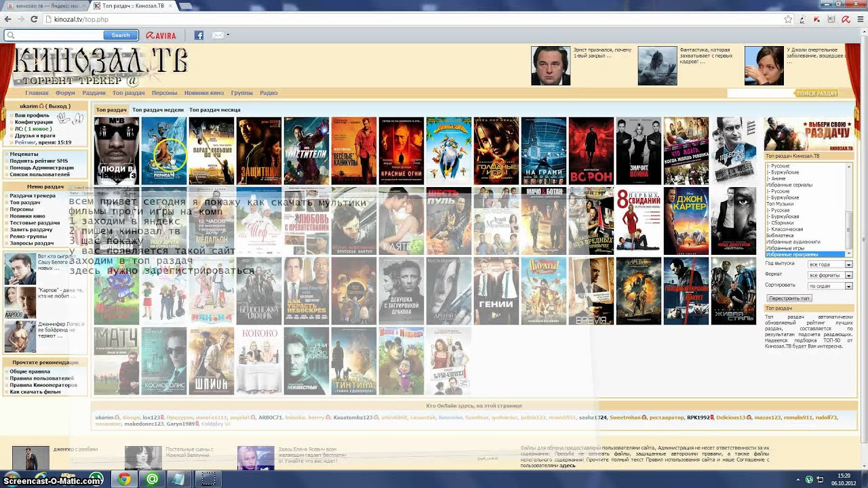Click the Avira logo in toolbar

point(161,35)
